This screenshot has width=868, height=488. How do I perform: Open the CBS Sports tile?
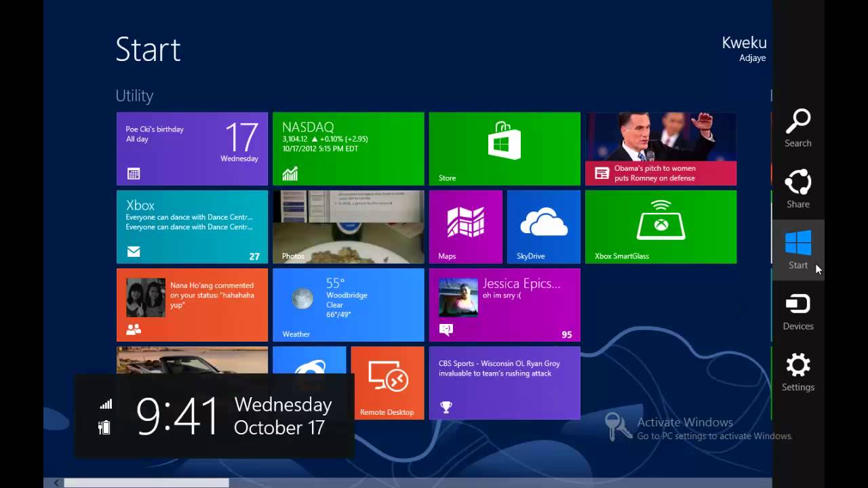point(505,383)
